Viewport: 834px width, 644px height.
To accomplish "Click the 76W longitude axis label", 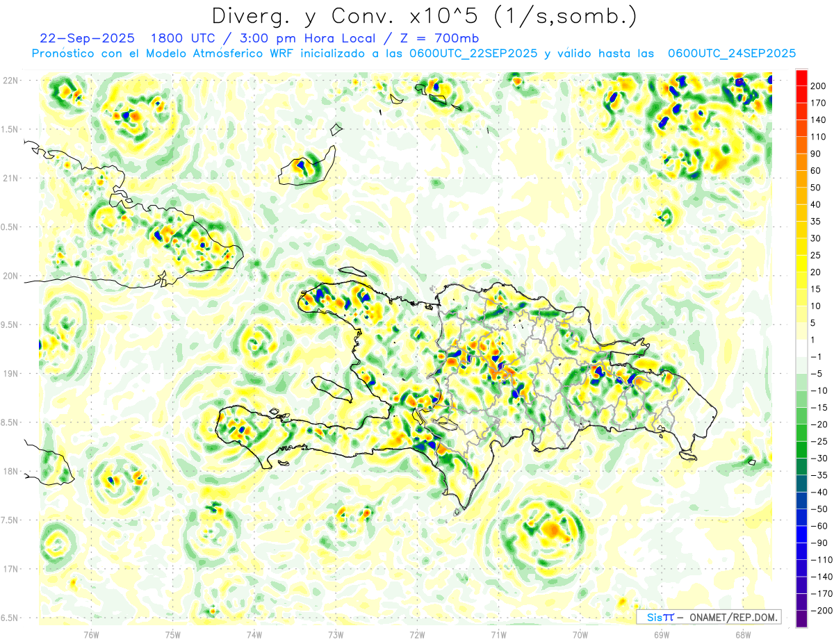I will click(x=91, y=634).
